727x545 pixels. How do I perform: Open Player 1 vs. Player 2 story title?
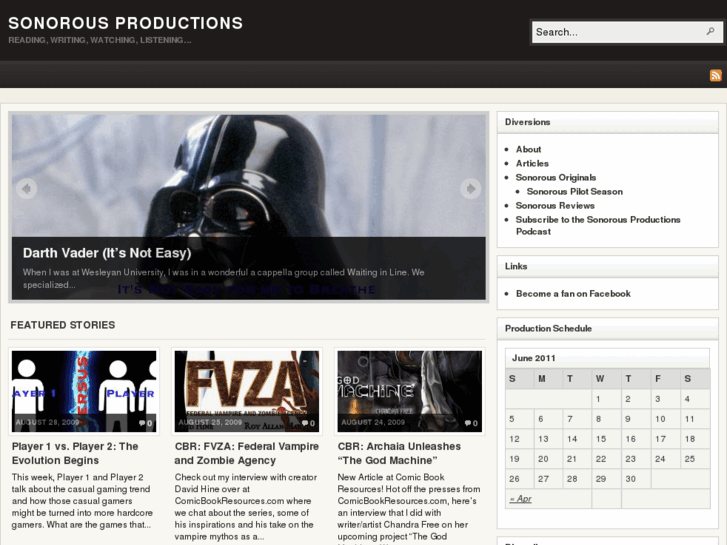pos(75,453)
